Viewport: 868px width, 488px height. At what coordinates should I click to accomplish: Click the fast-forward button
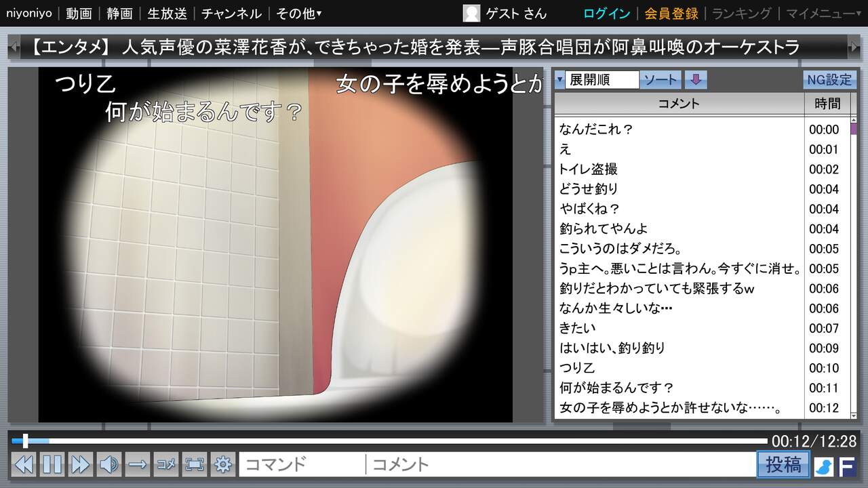coord(80,464)
